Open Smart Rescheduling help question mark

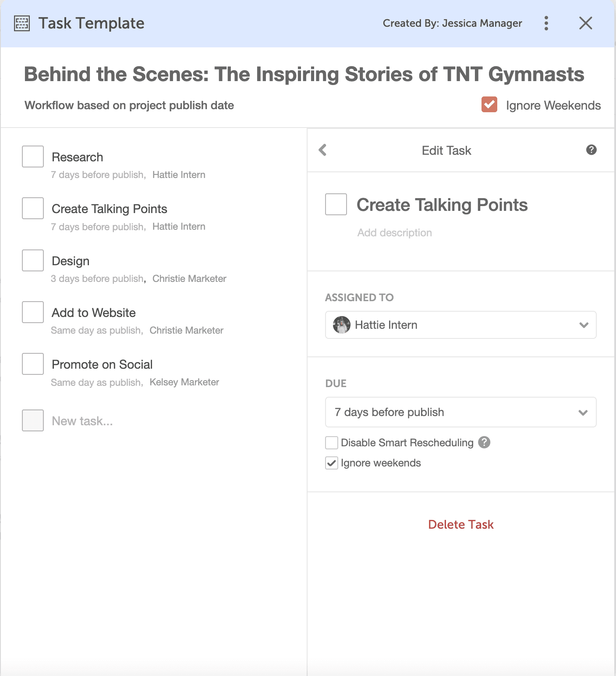484,442
